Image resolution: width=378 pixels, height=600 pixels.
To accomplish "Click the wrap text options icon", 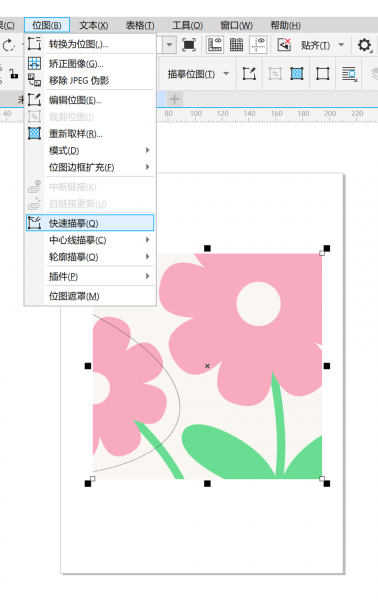I will 349,74.
